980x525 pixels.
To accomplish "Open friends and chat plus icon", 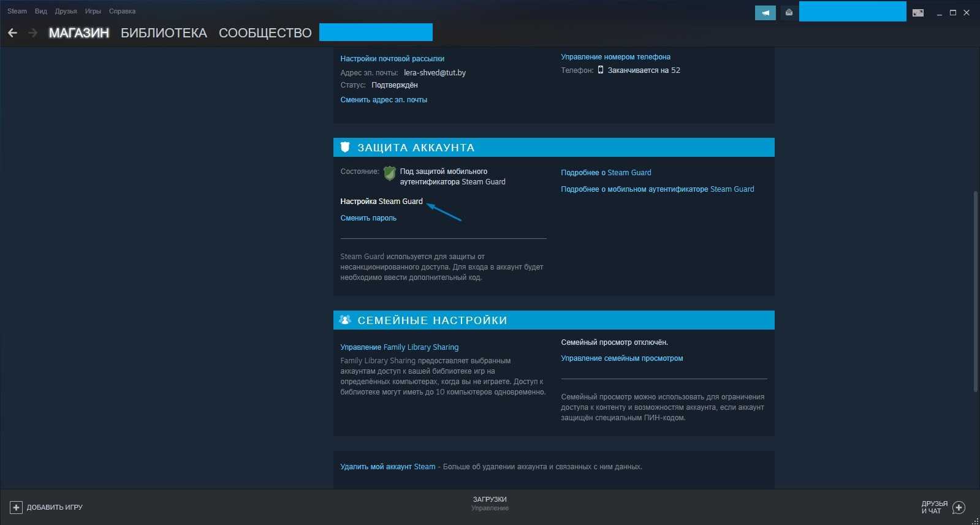I will click(x=959, y=507).
